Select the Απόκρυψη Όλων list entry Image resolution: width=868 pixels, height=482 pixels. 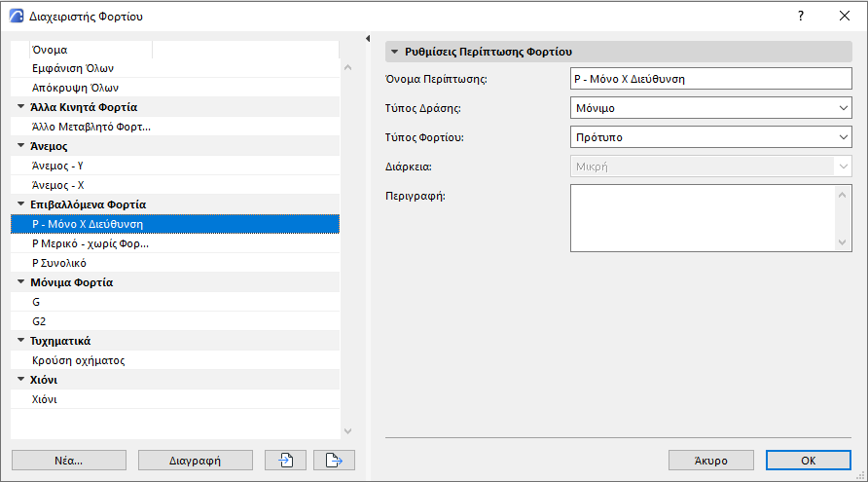coord(75,88)
